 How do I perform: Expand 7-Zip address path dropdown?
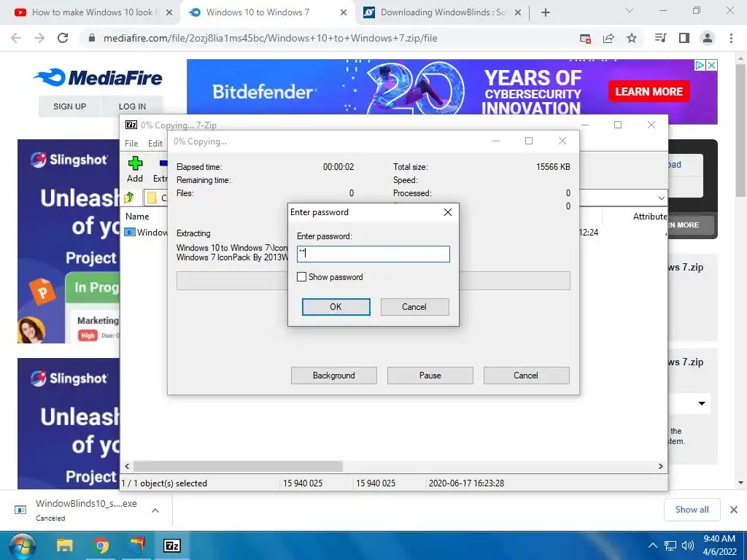click(x=661, y=198)
